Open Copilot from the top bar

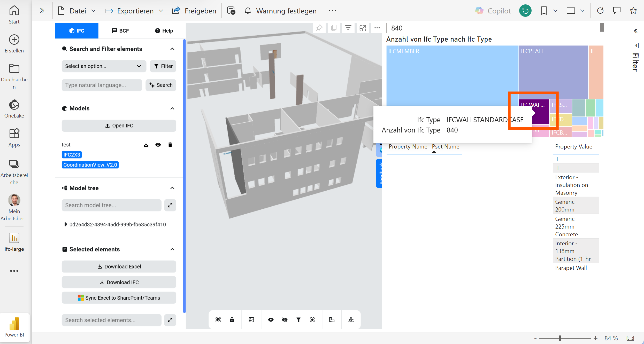[x=493, y=11]
